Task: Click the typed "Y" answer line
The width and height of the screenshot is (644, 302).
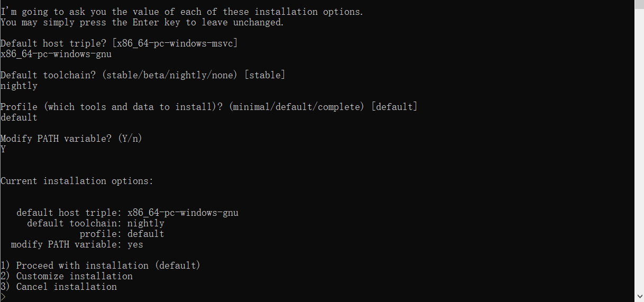Action: [3, 149]
